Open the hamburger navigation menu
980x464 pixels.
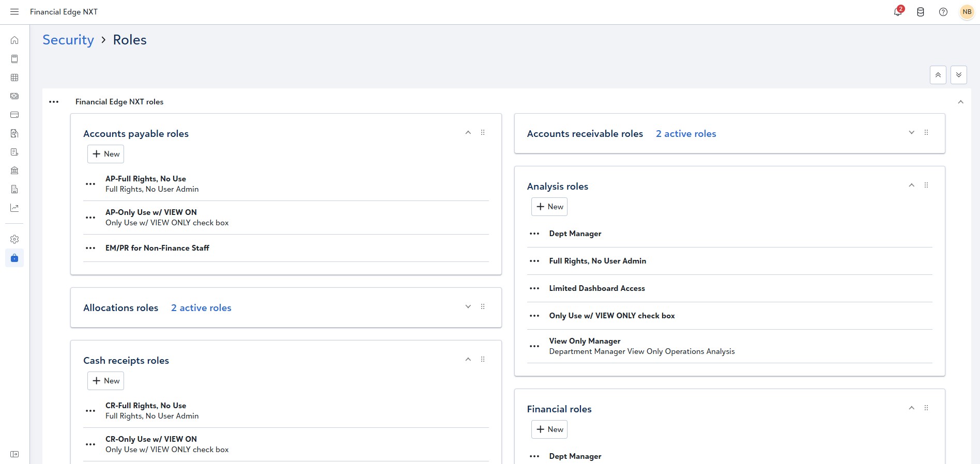[14, 12]
